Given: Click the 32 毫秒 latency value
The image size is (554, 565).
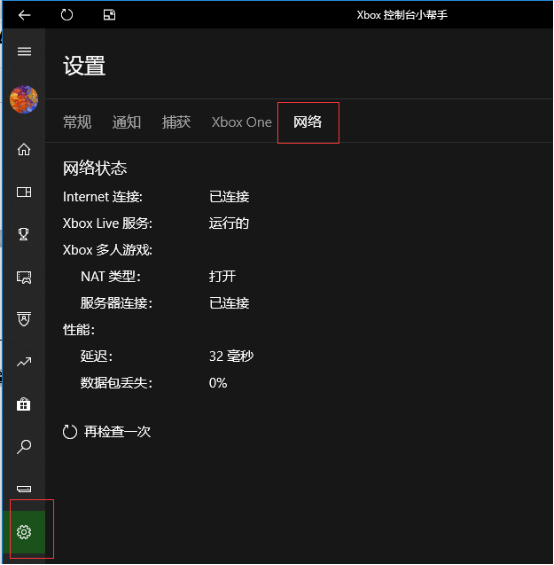Looking at the screenshot, I should [x=231, y=356].
